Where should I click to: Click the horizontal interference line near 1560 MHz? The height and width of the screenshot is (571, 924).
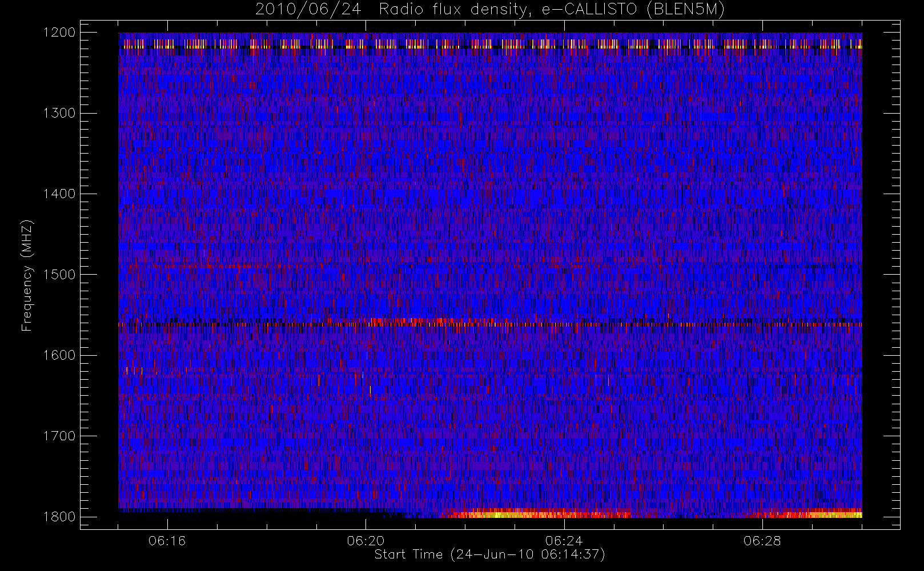(x=490, y=324)
